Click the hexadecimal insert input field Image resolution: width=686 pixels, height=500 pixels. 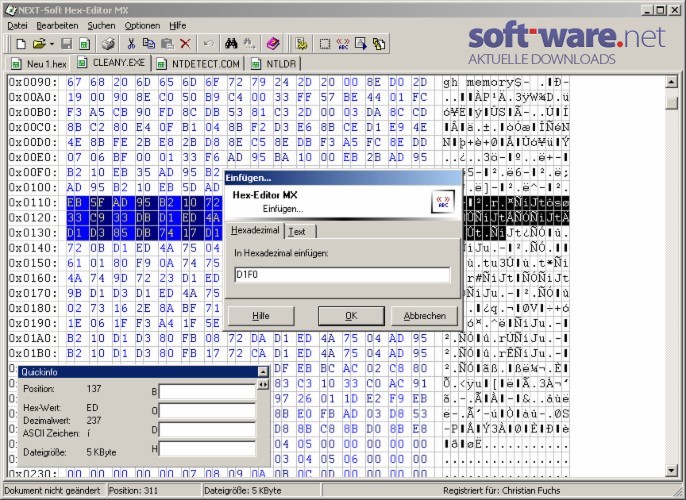pyautogui.click(x=342, y=275)
